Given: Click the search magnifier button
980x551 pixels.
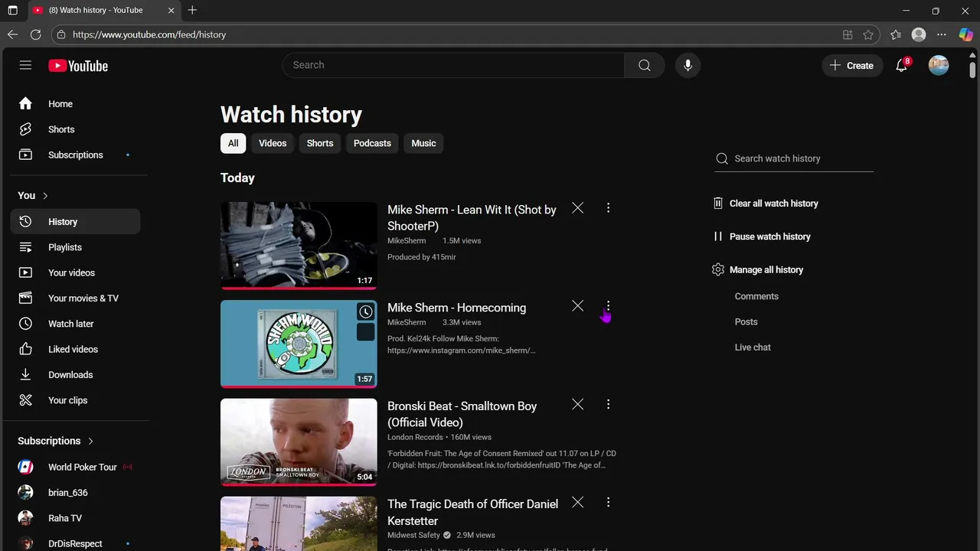Looking at the screenshot, I should coord(645,65).
